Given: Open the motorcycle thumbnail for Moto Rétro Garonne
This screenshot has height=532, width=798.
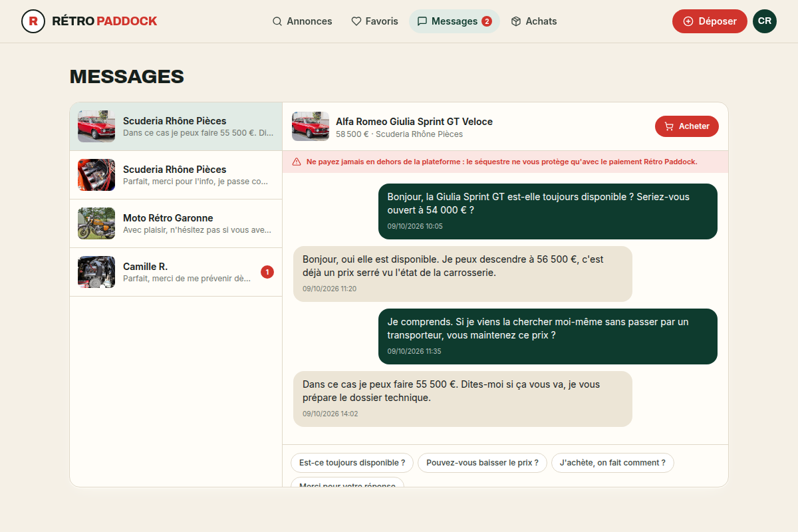Looking at the screenshot, I should [96, 223].
